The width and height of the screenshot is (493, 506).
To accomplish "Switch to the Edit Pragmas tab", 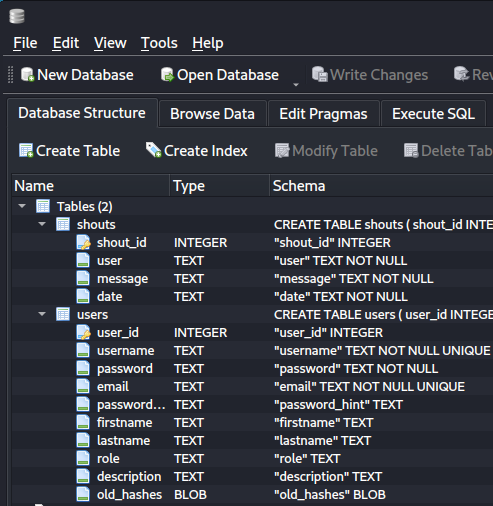I will tap(323, 114).
